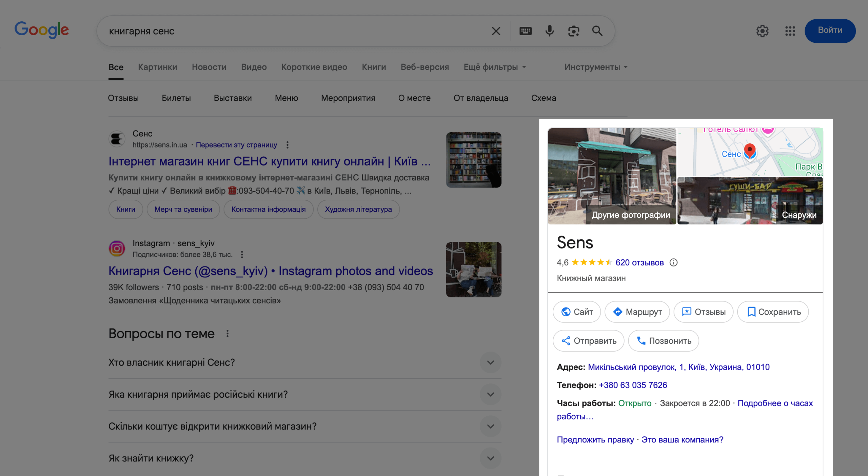Select the Отзывы filter chip
The width and height of the screenshot is (868, 476).
point(123,98)
